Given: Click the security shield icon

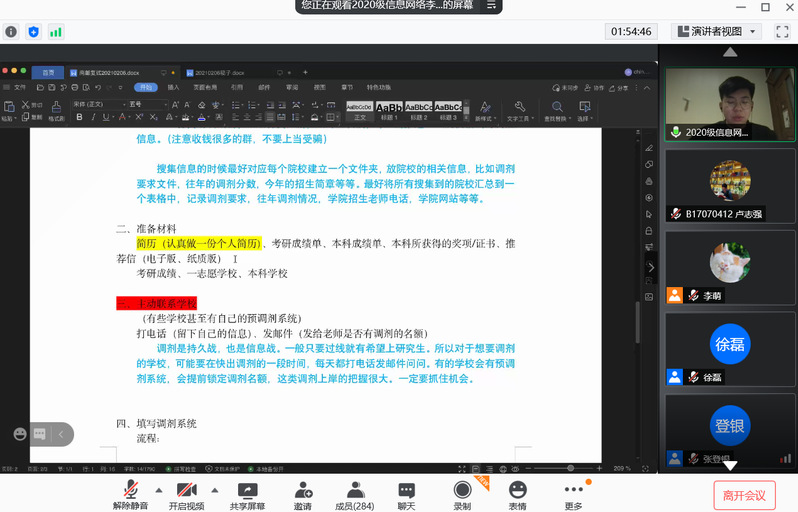Looking at the screenshot, I should pos(34,32).
